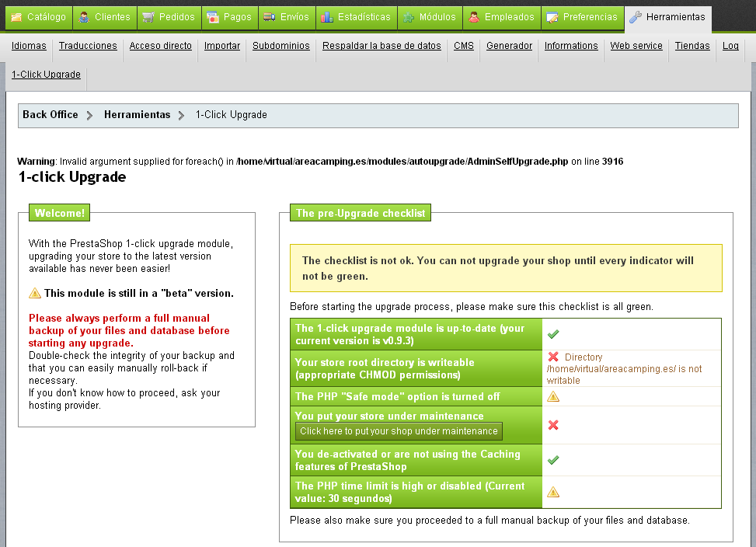The width and height of the screenshot is (756, 547).
Task: Open Subdominios settings
Action: [x=281, y=46]
